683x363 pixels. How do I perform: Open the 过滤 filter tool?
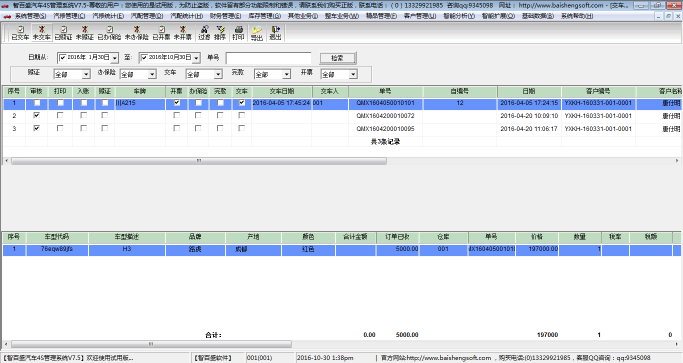(204, 33)
